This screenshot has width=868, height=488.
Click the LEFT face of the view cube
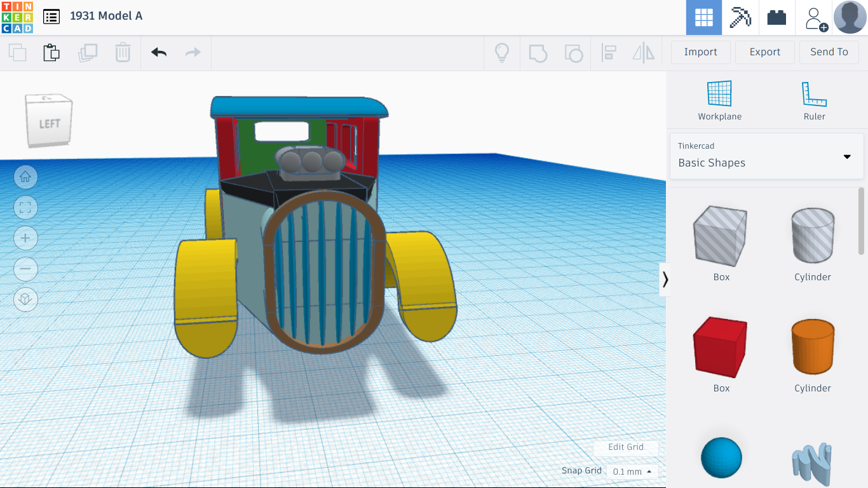(x=49, y=123)
